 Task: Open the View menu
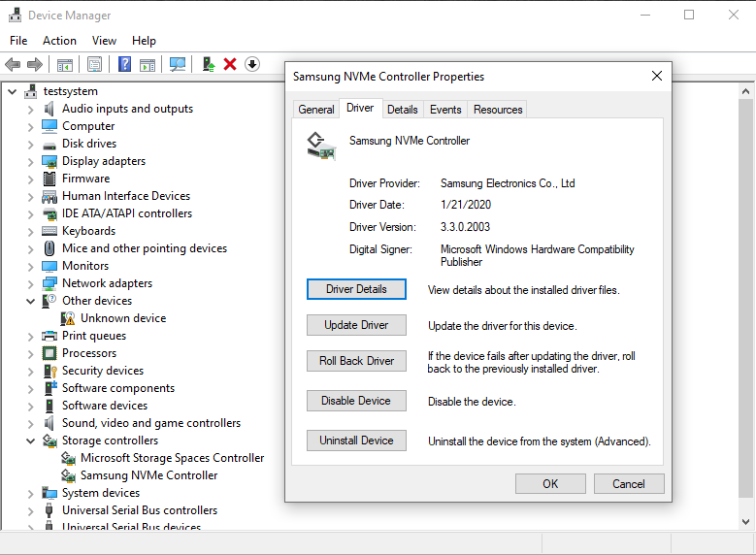click(104, 41)
